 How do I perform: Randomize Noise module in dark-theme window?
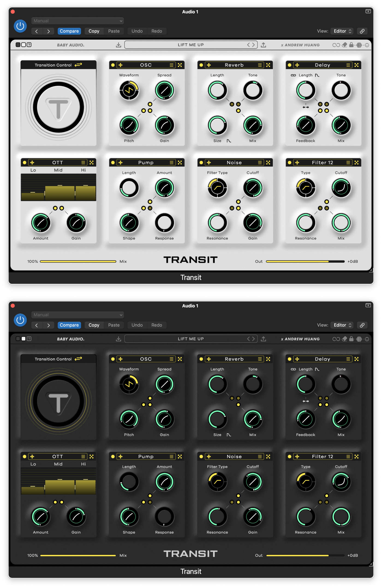268,456
